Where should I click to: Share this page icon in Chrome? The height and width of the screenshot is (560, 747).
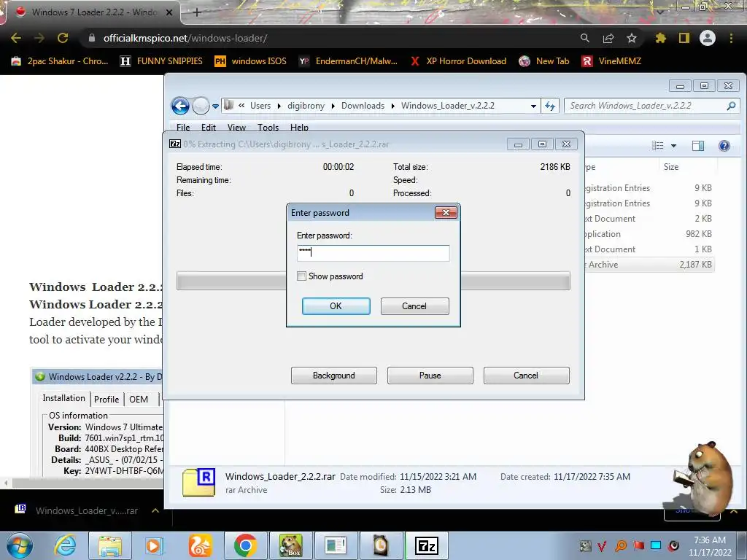(608, 38)
